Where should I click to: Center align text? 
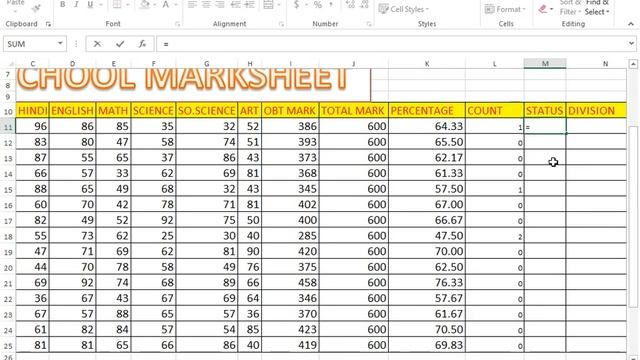click(x=206, y=4)
